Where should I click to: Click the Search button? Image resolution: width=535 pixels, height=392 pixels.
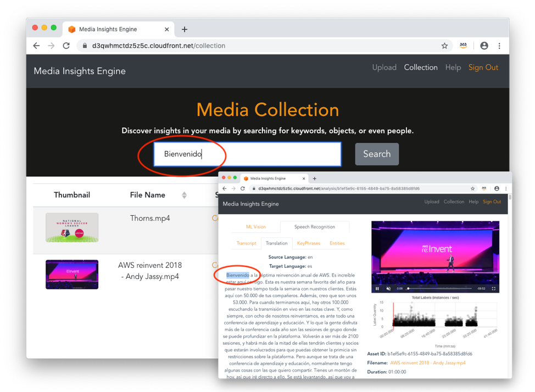pos(377,154)
